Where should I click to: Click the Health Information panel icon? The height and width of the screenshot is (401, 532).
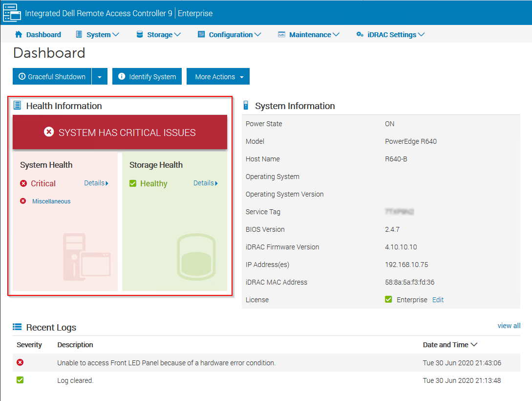tap(18, 105)
